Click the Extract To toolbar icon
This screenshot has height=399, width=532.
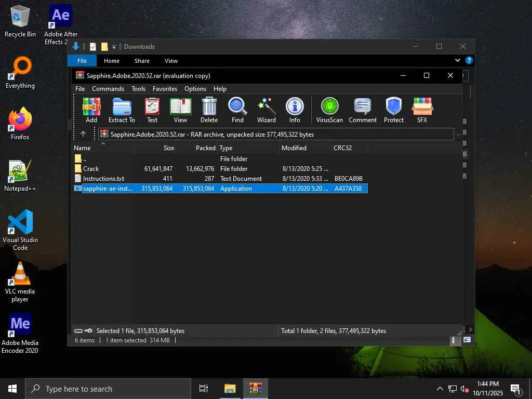click(x=122, y=110)
